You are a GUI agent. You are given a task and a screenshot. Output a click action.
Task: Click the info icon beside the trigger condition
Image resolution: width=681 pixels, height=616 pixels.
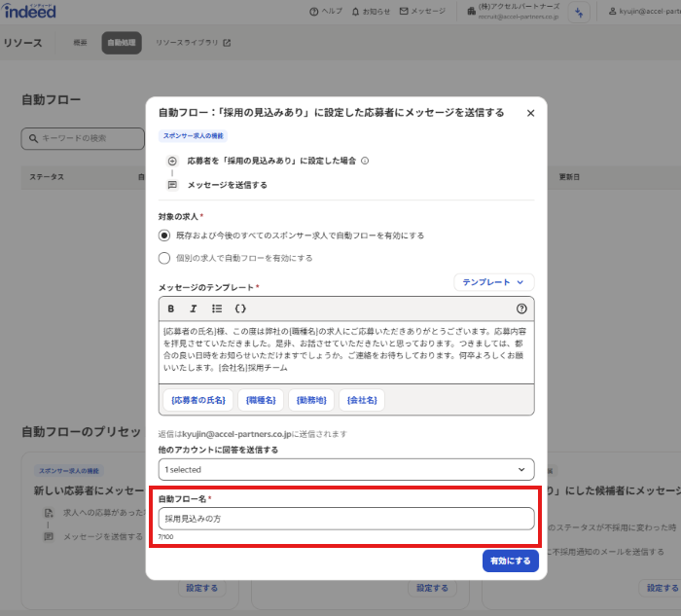coord(365,161)
